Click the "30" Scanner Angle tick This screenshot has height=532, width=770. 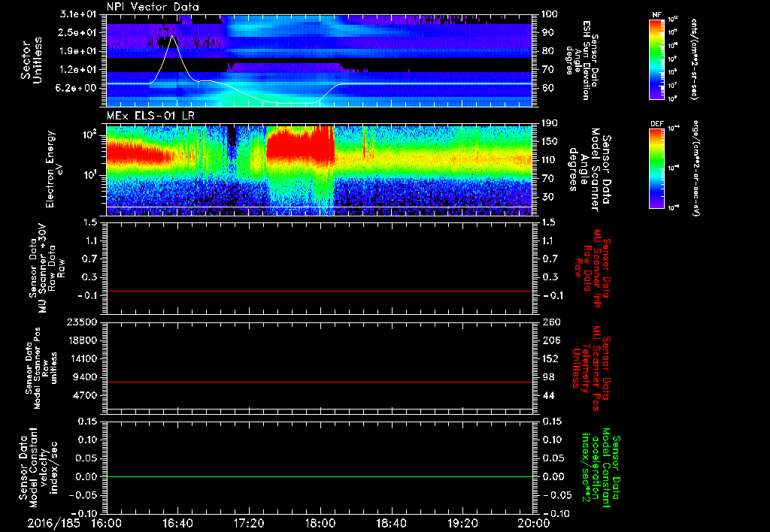tap(547, 197)
